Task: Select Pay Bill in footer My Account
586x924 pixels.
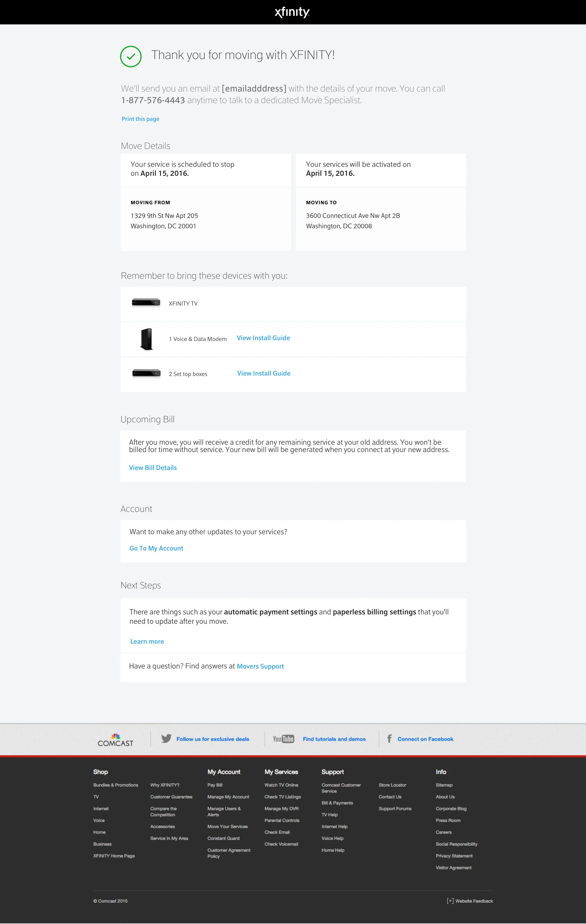Action: [x=215, y=785]
